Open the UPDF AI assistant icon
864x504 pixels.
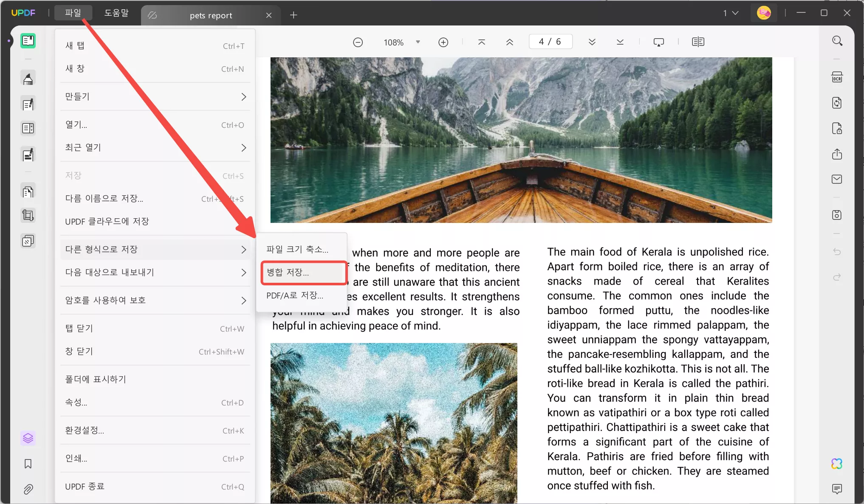coord(837,464)
